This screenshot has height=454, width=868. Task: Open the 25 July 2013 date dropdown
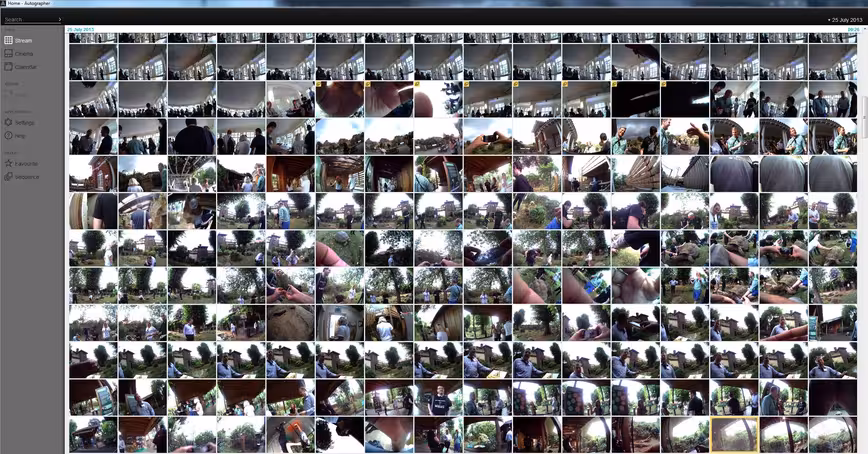tap(845, 20)
